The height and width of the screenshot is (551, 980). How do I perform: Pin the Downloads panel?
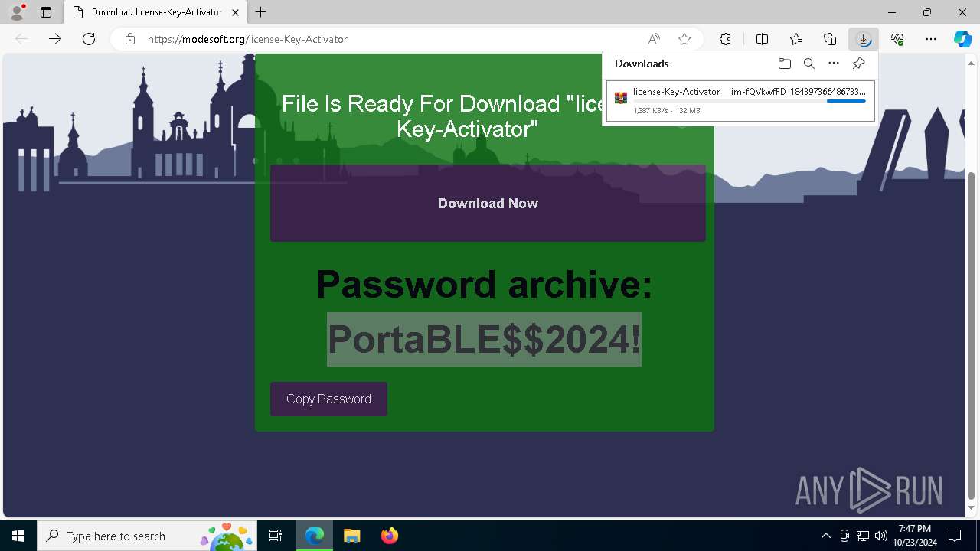(858, 64)
